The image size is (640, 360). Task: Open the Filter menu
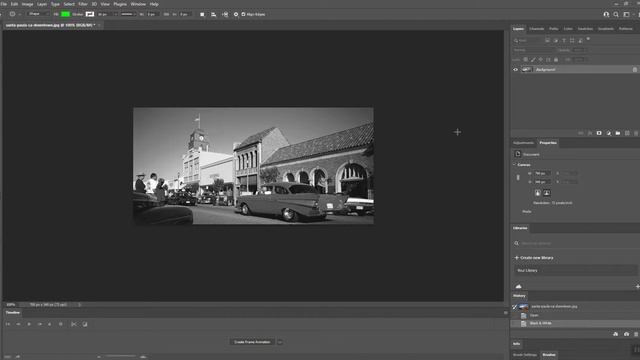point(83,4)
